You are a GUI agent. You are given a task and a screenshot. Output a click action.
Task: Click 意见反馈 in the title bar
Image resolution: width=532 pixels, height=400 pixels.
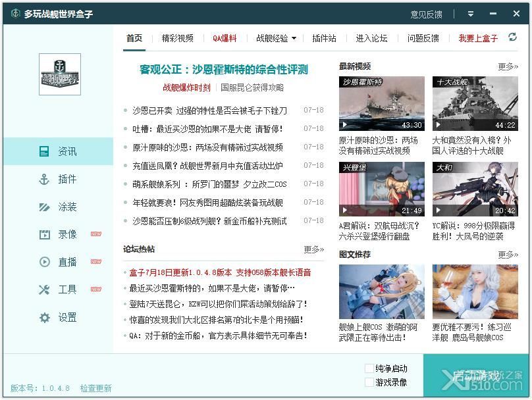tap(426, 14)
